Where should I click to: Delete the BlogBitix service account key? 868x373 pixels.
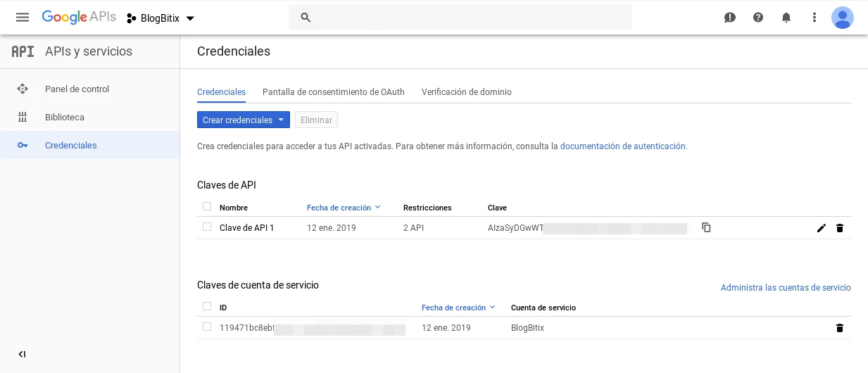(839, 328)
